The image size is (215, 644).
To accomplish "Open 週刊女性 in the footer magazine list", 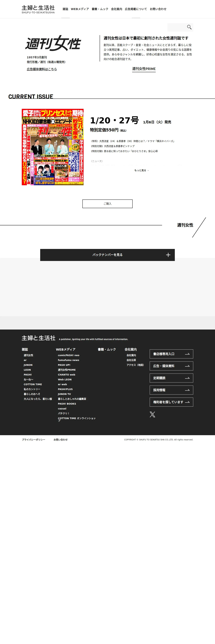I will tap(28, 355).
